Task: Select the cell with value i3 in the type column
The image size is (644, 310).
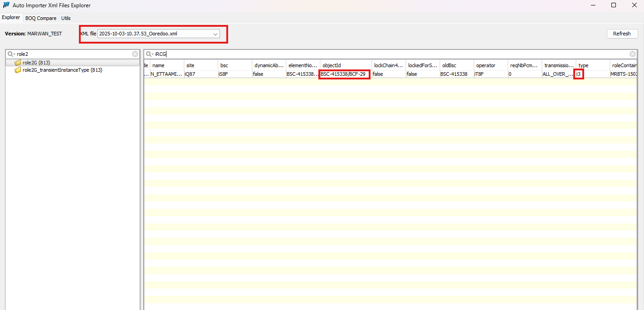Action: point(579,74)
